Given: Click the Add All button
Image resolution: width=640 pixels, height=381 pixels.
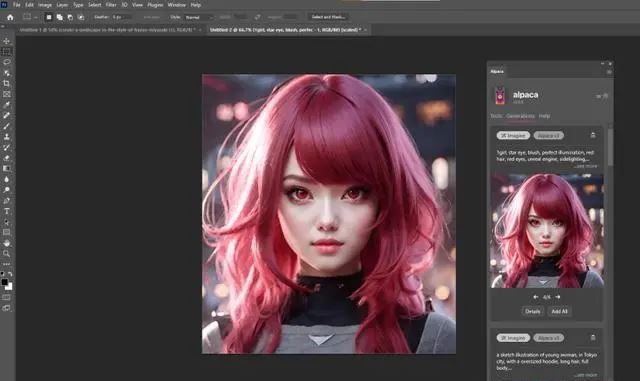Looking at the screenshot, I should 559,311.
